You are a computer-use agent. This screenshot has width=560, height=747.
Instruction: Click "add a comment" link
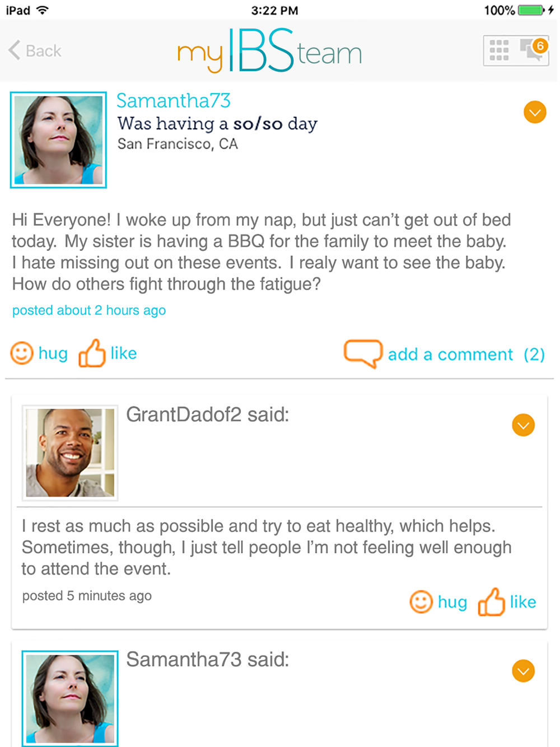click(x=450, y=354)
